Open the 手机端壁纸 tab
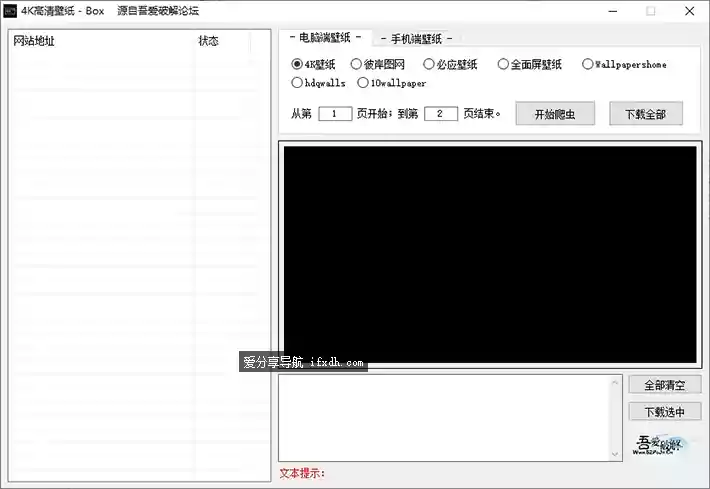 point(416,39)
